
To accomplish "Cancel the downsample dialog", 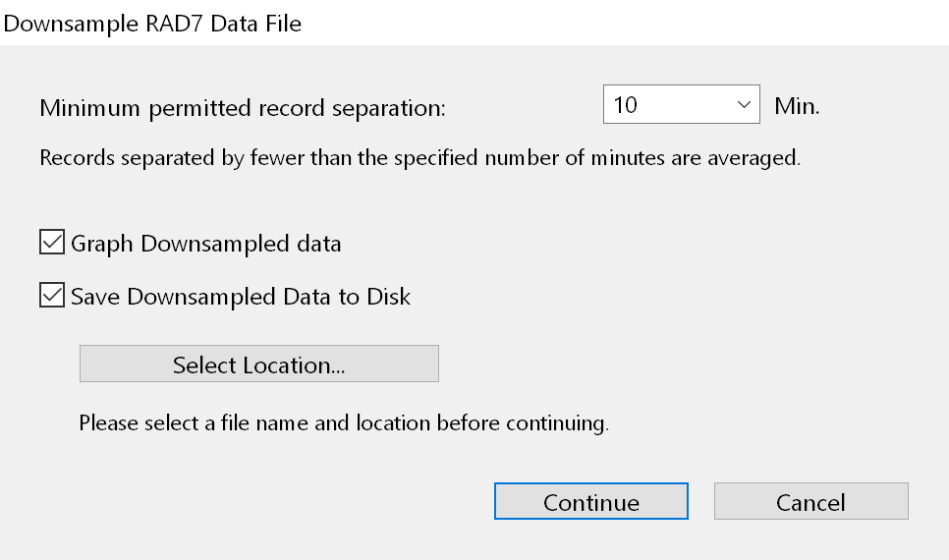I will (x=810, y=502).
